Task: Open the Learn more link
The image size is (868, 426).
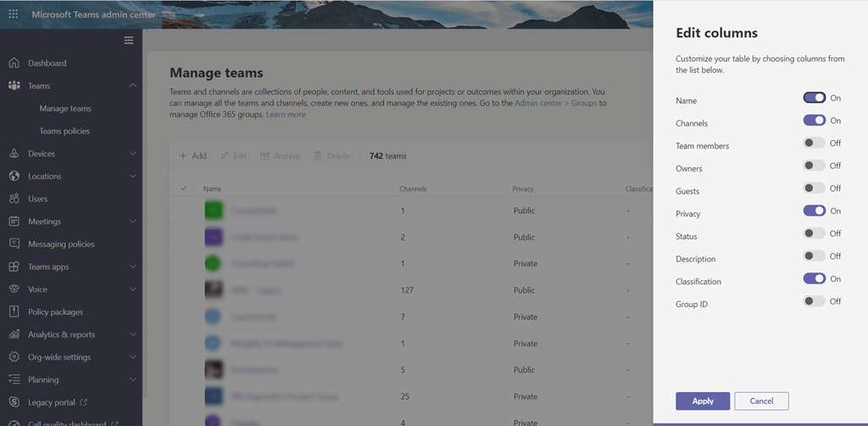Action: 286,115
